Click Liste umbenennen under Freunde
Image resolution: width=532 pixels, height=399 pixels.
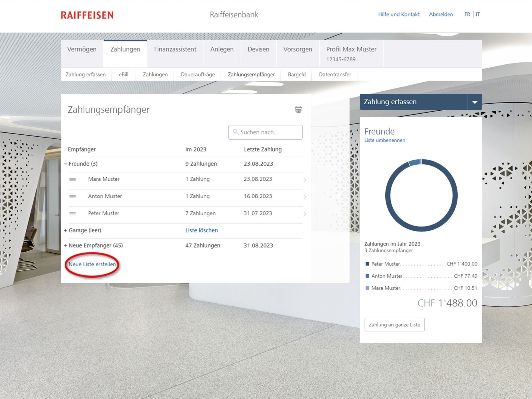point(385,140)
